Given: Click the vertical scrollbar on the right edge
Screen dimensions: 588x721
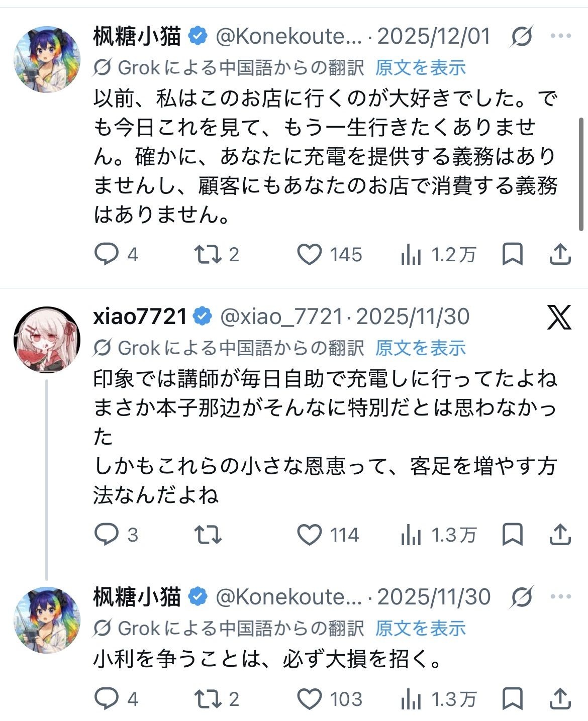Looking at the screenshot, I should [x=581, y=174].
